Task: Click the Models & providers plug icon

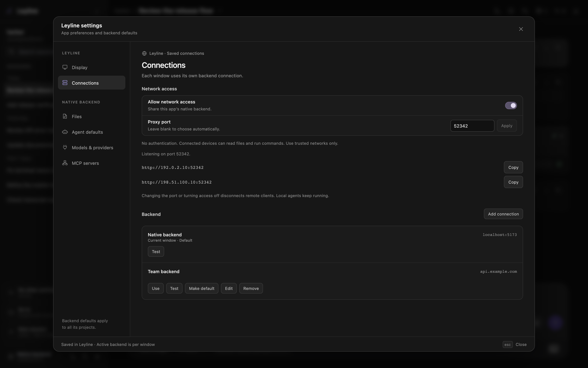Action: click(65, 147)
